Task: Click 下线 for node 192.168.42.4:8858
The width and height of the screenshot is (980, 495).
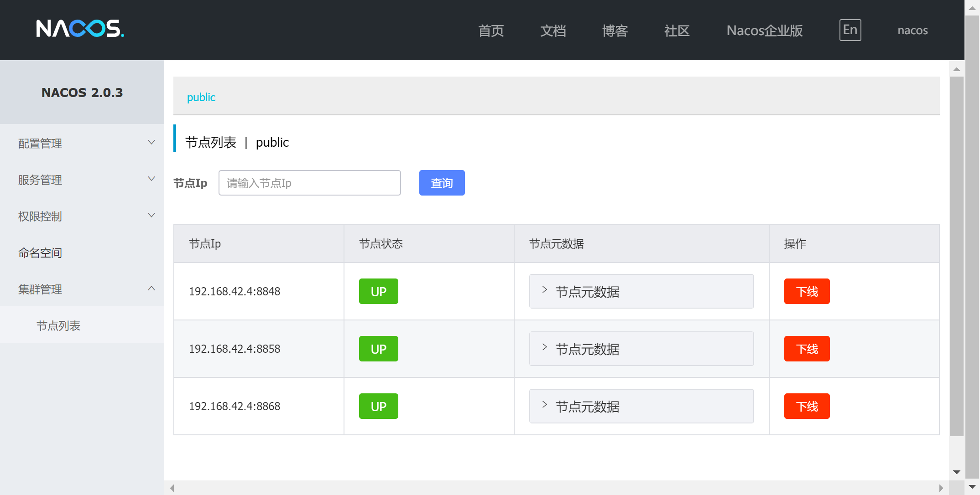Action: [x=807, y=349]
